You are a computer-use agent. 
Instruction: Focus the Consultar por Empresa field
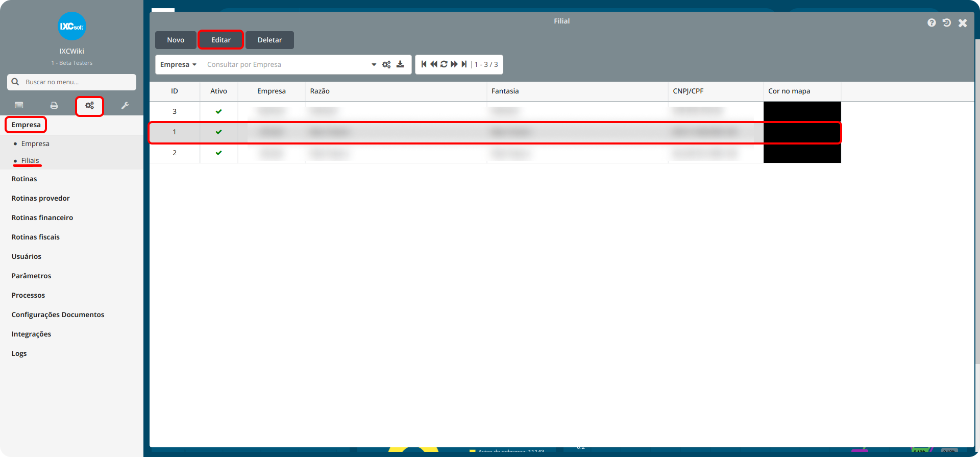pyautogui.click(x=286, y=64)
